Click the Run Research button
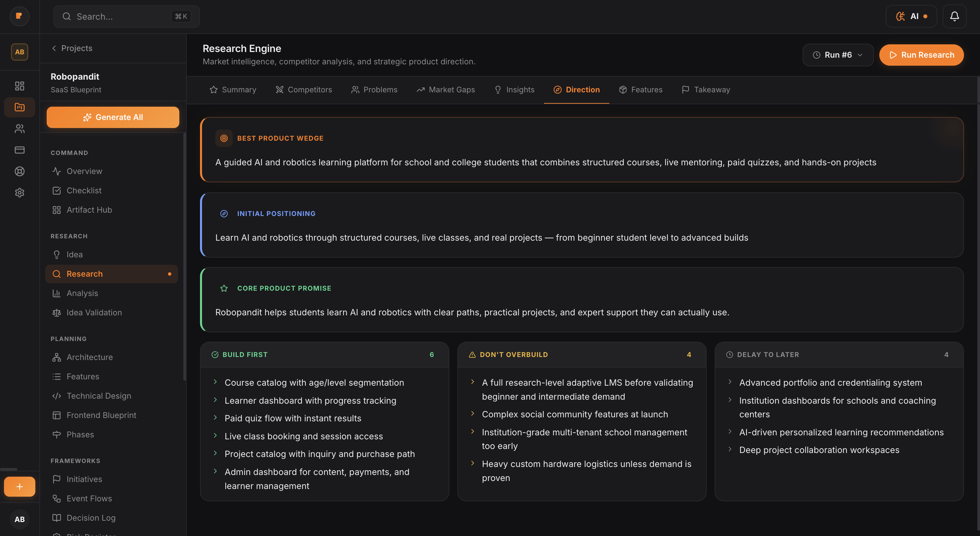This screenshot has height=536, width=980. (921, 55)
